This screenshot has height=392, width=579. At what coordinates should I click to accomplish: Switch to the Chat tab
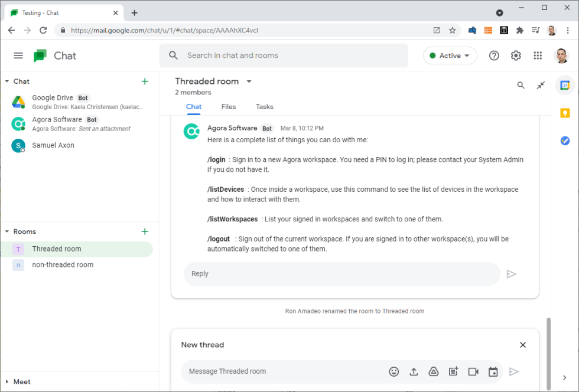pyautogui.click(x=194, y=107)
